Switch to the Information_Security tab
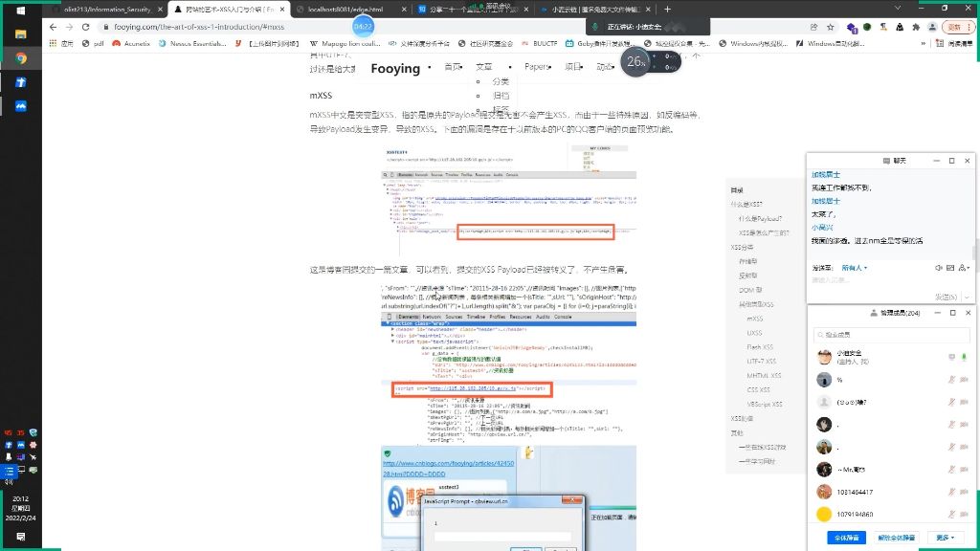The image size is (980, 551). pyautogui.click(x=106, y=10)
